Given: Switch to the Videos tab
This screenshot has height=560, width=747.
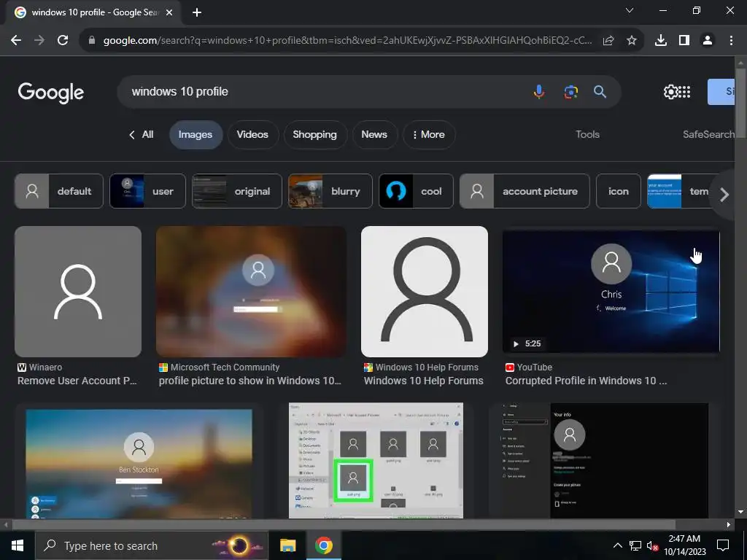Looking at the screenshot, I should coord(252,135).
